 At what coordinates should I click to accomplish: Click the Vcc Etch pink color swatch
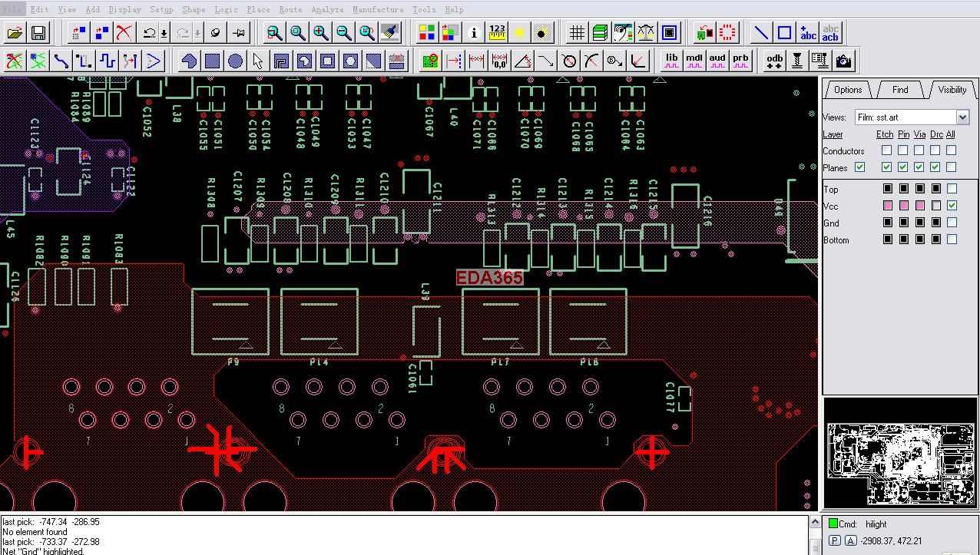pos(888,206)
